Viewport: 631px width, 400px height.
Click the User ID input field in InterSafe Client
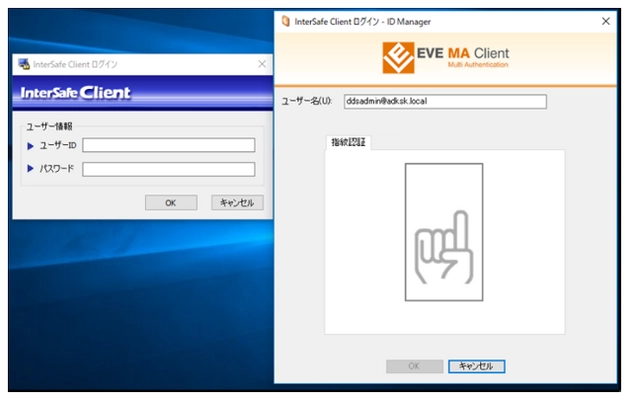169,145
